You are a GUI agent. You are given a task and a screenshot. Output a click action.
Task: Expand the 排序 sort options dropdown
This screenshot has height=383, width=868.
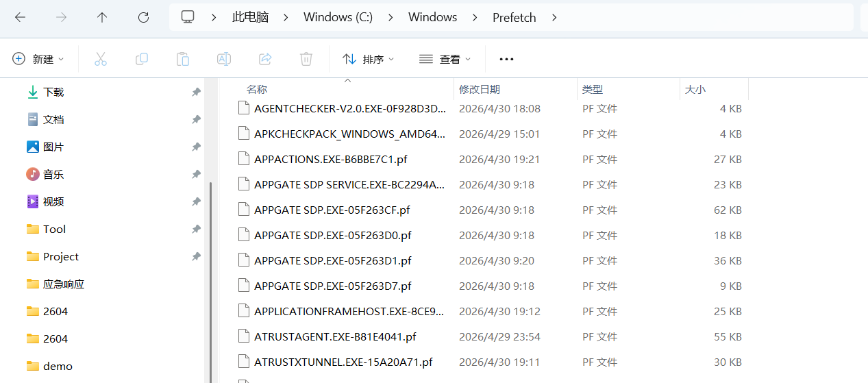[x=369, y=59]
